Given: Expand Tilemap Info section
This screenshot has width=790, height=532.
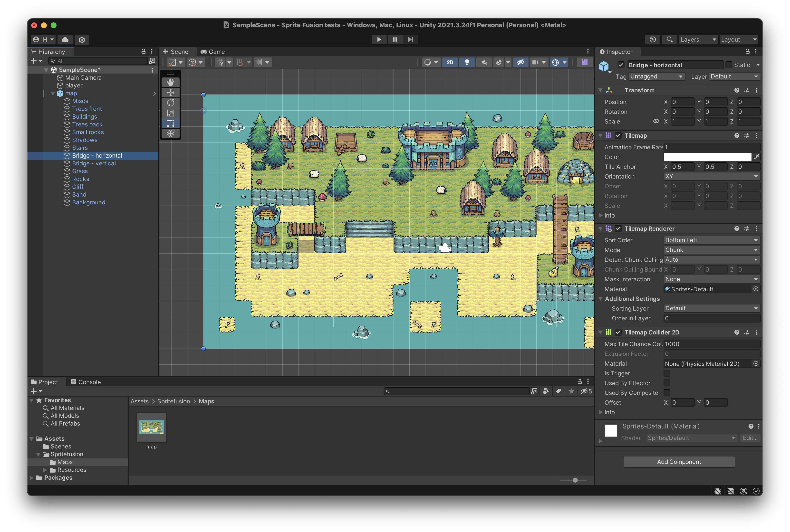Looking at the screenshot, I should coord(601,215).
